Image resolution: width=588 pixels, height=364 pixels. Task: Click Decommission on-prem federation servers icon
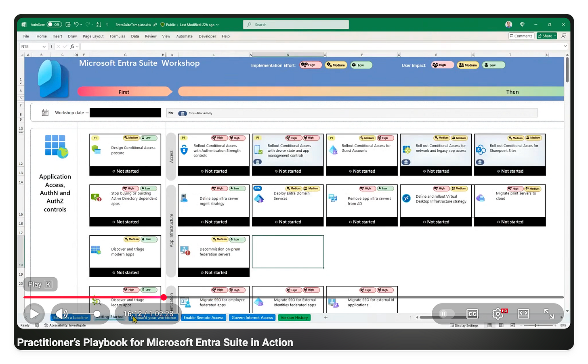185,251
